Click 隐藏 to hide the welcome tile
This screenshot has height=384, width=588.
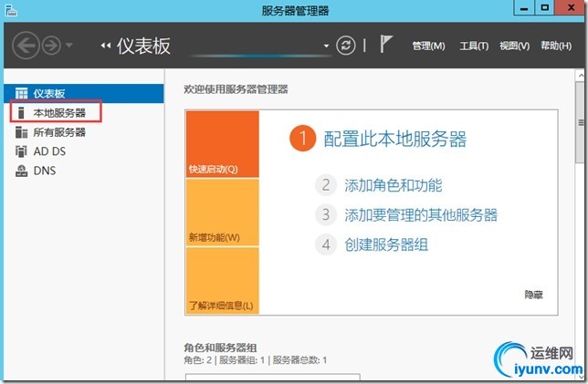[533, 295]
